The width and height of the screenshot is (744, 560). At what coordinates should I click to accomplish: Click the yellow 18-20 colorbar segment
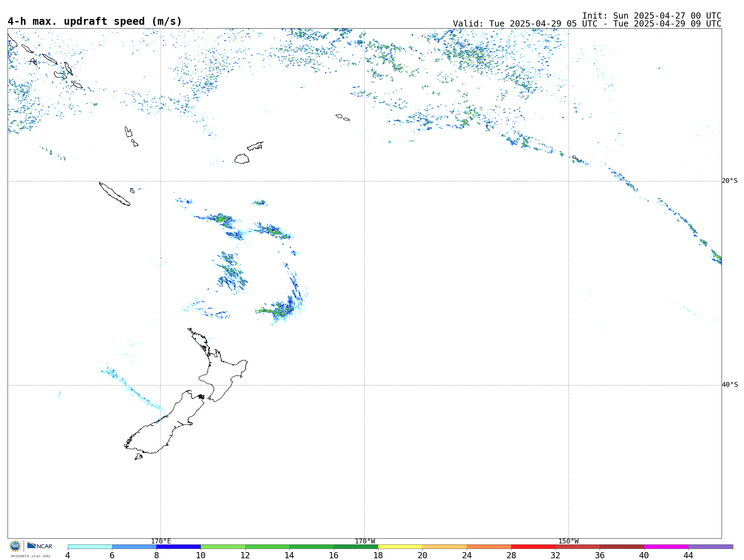click(x=400, y=547)
